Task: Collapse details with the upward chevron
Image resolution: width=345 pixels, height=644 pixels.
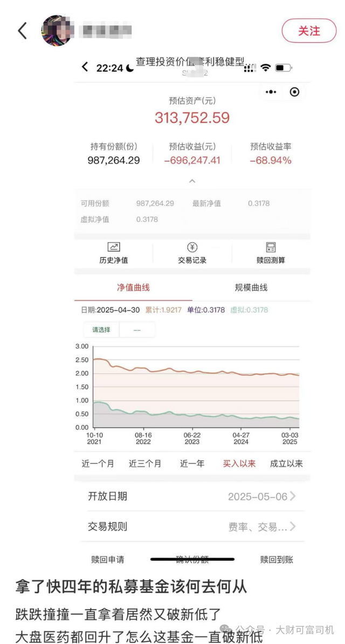Action: coord(192,181)
